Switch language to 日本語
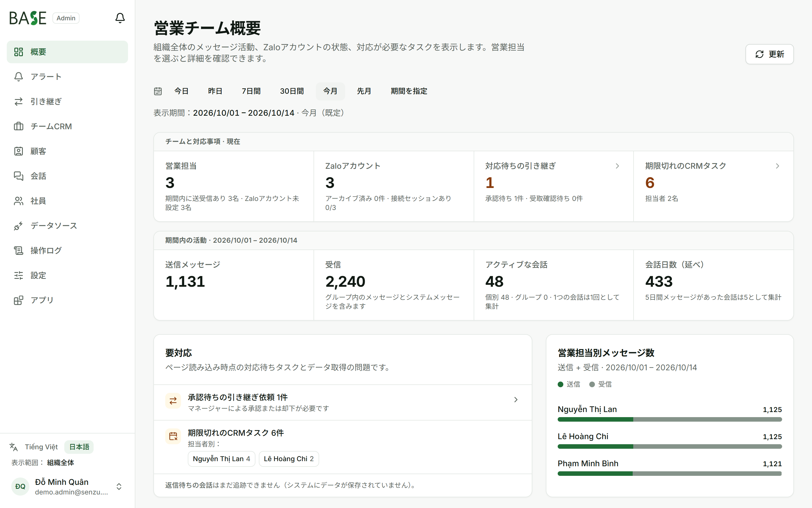Image resolution: width=812 pixels, height=508 pixels. [79, 447]
